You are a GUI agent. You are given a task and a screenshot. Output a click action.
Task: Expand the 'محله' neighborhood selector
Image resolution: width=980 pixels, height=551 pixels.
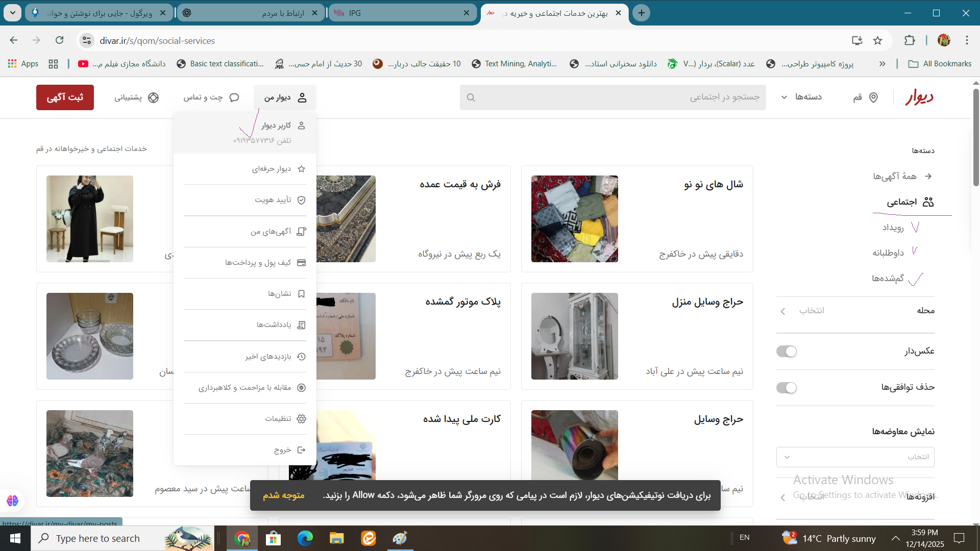(812, 311)
